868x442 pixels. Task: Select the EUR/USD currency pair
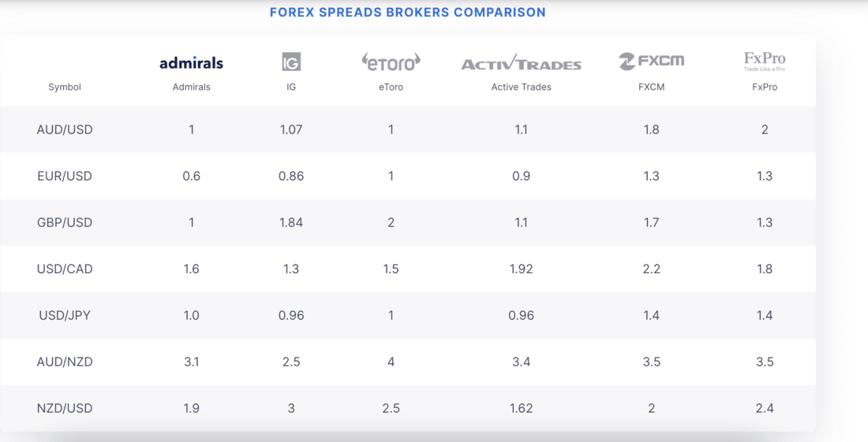point(65,176)
